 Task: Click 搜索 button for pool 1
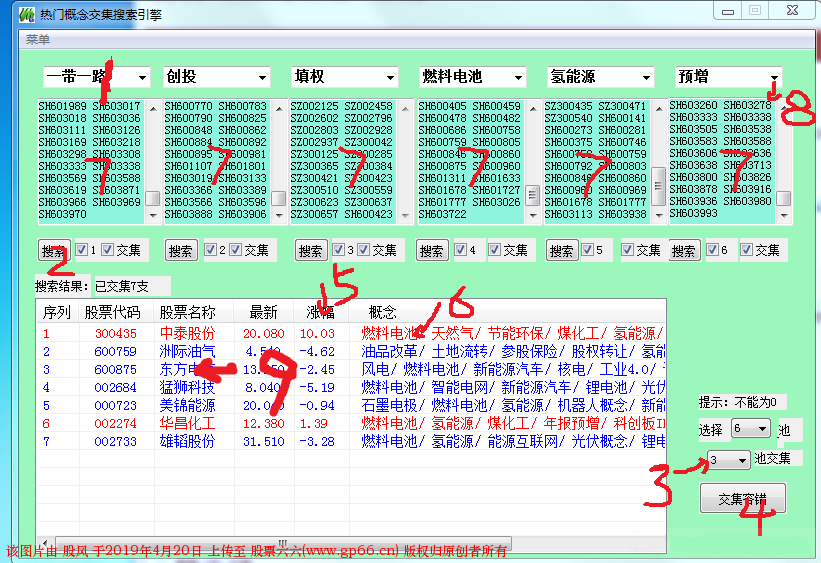click(54, 251)
